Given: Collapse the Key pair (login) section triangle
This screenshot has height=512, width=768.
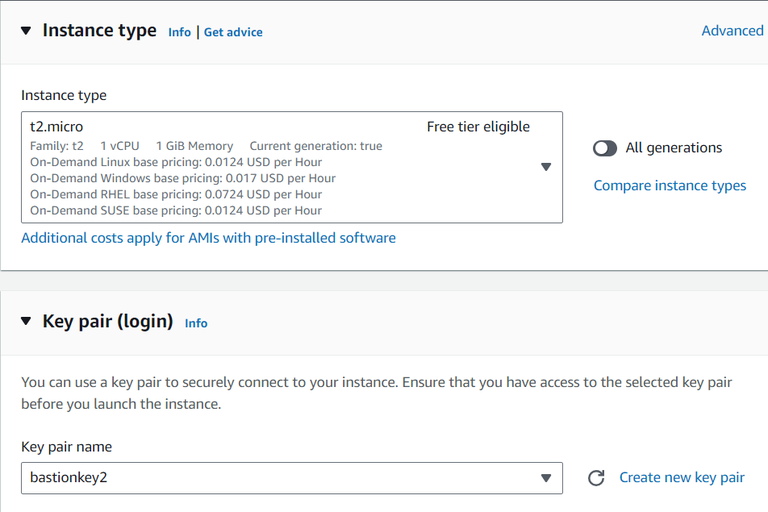Looking at the screenshot, I should click(x=26, y=322).
